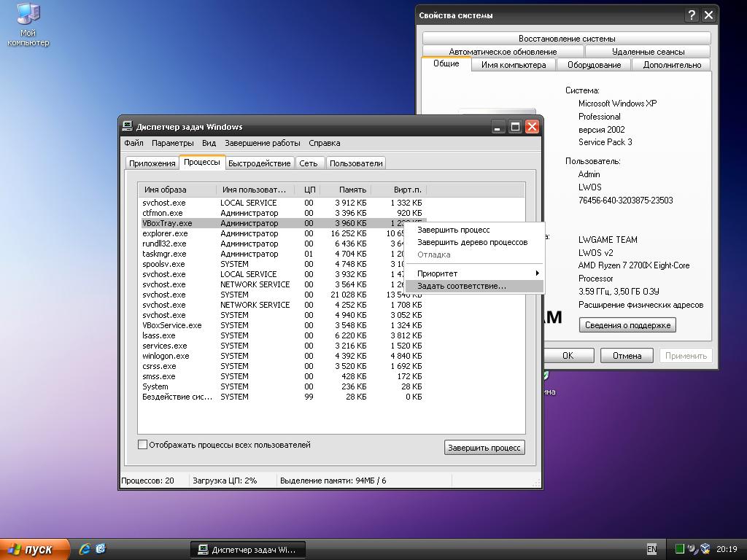Launch Internet Explorer from Quick Launch
This screenshot has height=560, width=747.
(x=85, y=549)
